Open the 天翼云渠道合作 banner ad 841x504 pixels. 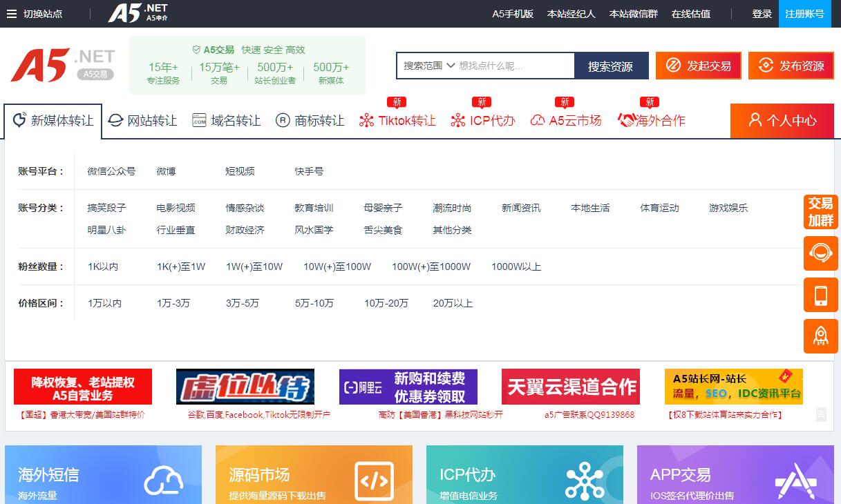pos(570,387)
